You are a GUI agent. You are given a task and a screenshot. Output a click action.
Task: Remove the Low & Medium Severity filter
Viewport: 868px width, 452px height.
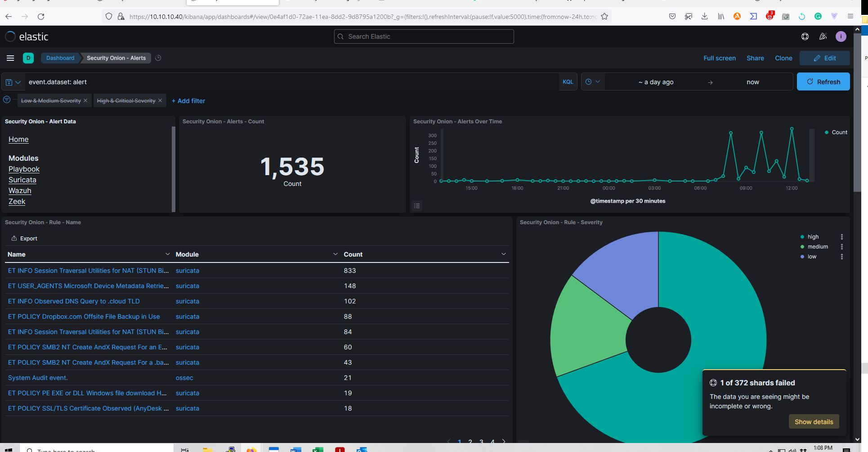(85, 100)
